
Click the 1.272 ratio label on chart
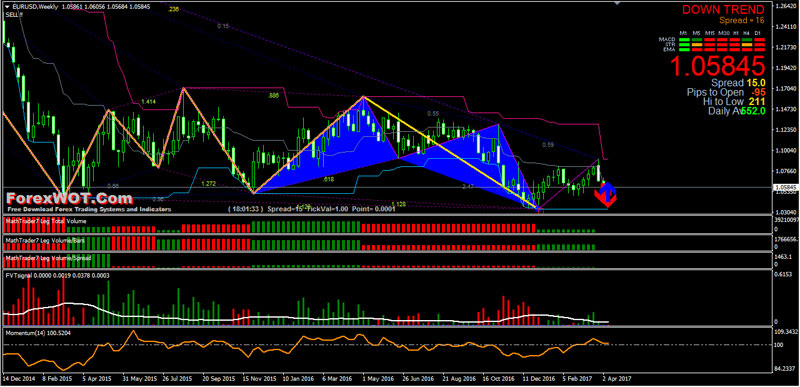(208, 183)
